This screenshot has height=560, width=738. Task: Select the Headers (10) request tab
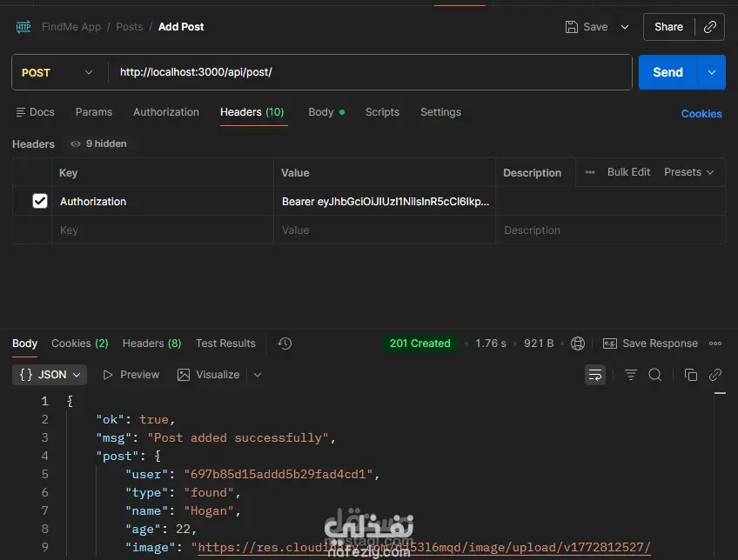click(x=252, y=112)
